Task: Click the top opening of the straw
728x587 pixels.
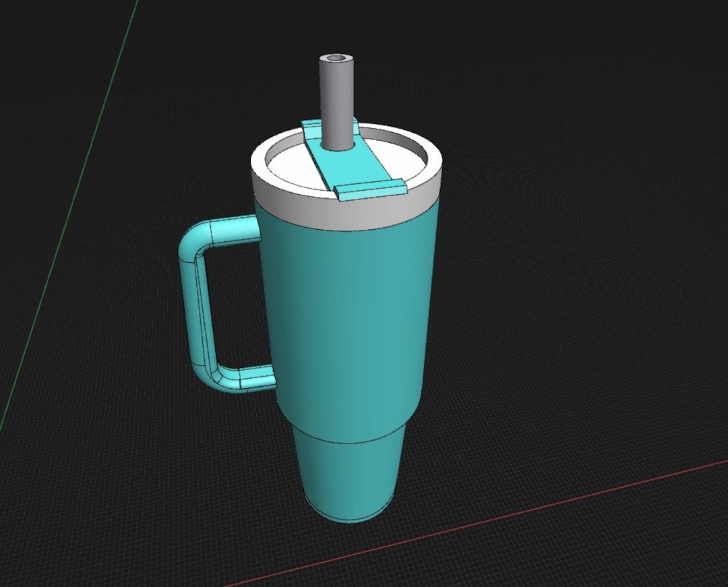Action: [x=335, y=57]
